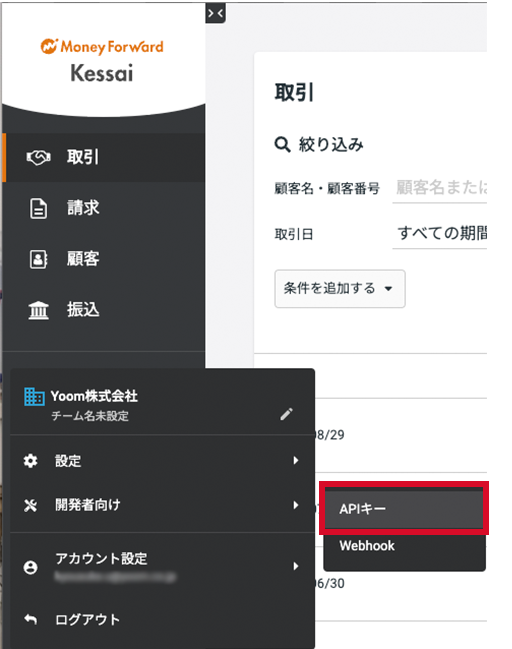Collapse the sidebar with the arrows icon
This screenshot has height=649, width=512.
pos(215,13)
